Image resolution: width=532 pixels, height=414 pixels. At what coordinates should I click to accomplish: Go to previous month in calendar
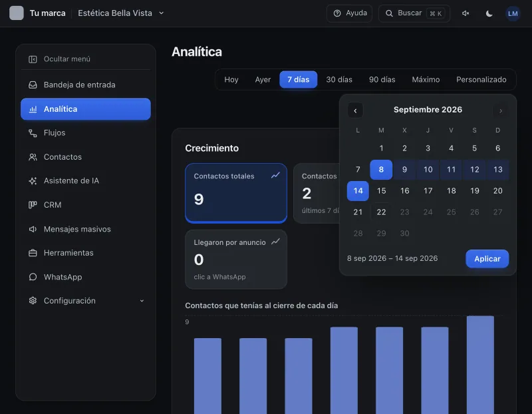point(355,110)
